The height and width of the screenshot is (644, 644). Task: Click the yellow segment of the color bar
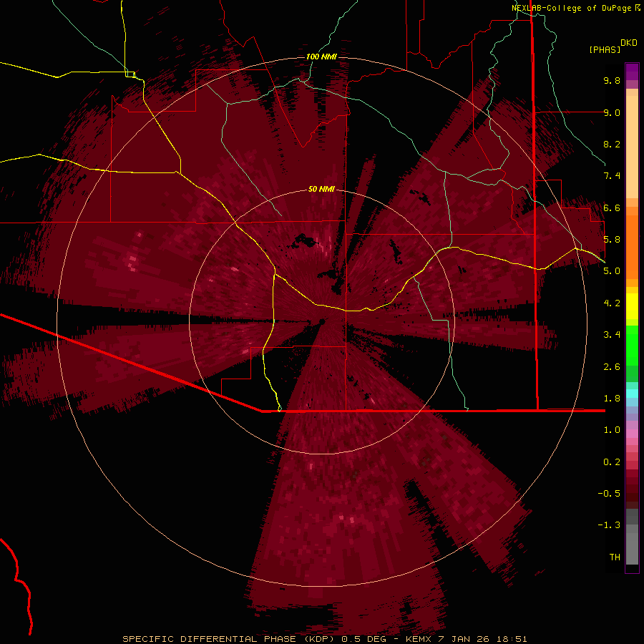[x=632, y=306]
